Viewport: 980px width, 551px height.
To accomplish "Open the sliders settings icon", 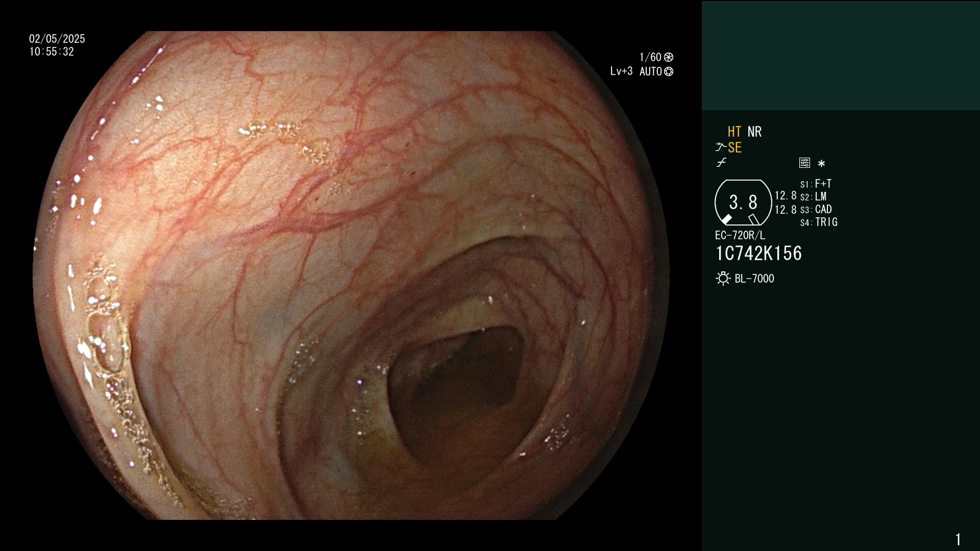I will coord(804,163).
